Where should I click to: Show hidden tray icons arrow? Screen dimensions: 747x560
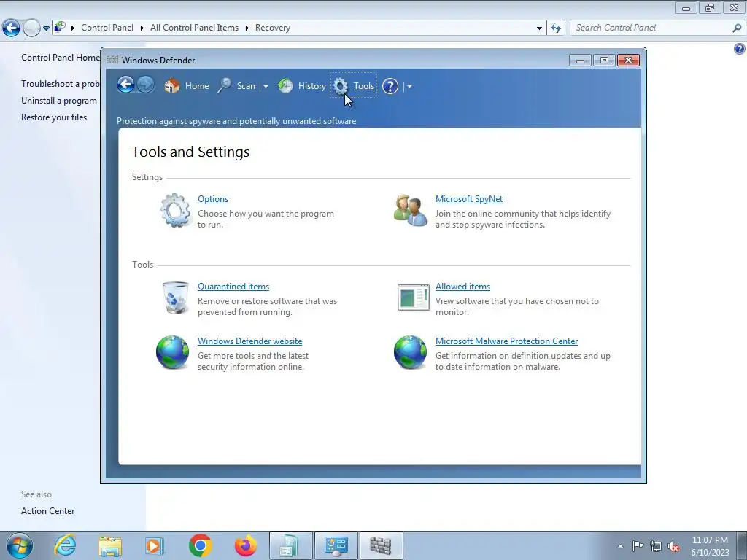tap(620, 546)
